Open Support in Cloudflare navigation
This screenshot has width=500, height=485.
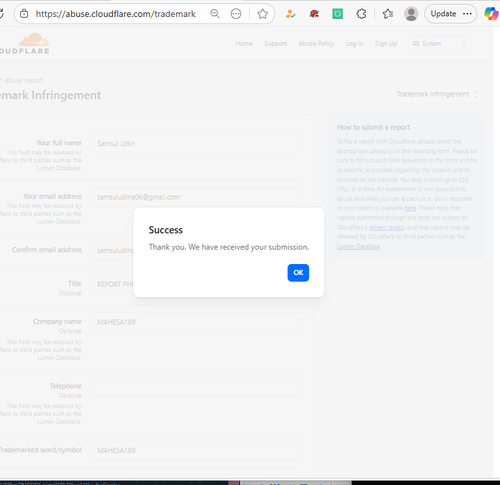[276, 44]
